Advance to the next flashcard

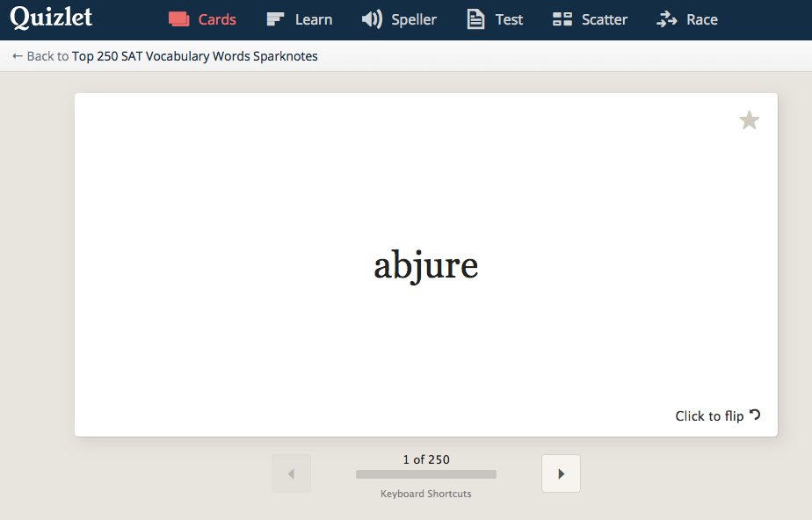click(x=561, y=473)
